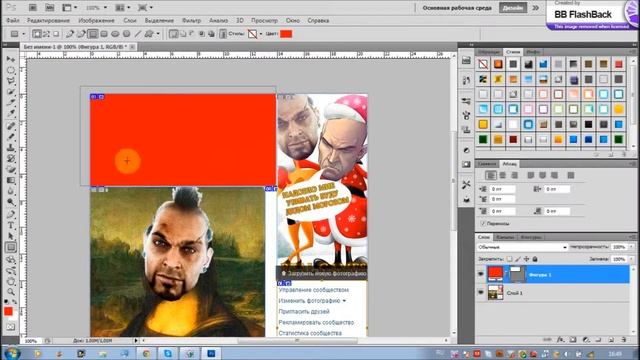Viewport: 640px width, 360px height.
Task: Create a new layer icon
Action: (x=611, y=340)
